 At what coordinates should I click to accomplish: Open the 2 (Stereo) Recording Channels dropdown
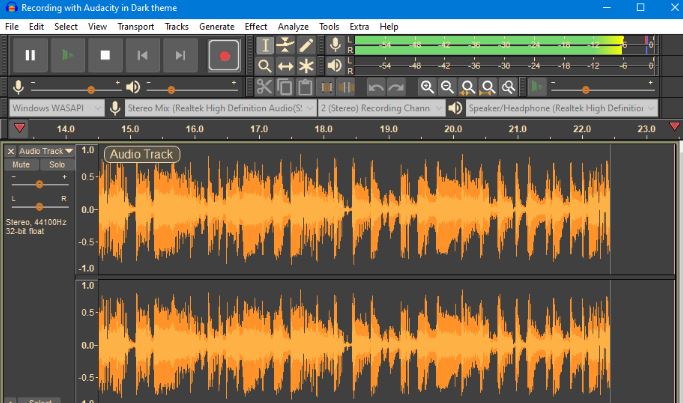point(382,108)
